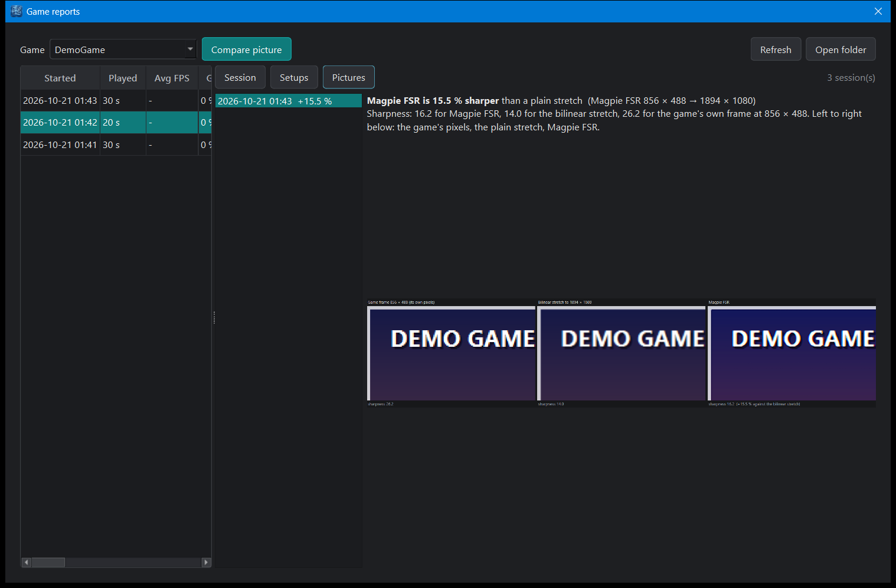Refresh the session list

tap(776, 50)
